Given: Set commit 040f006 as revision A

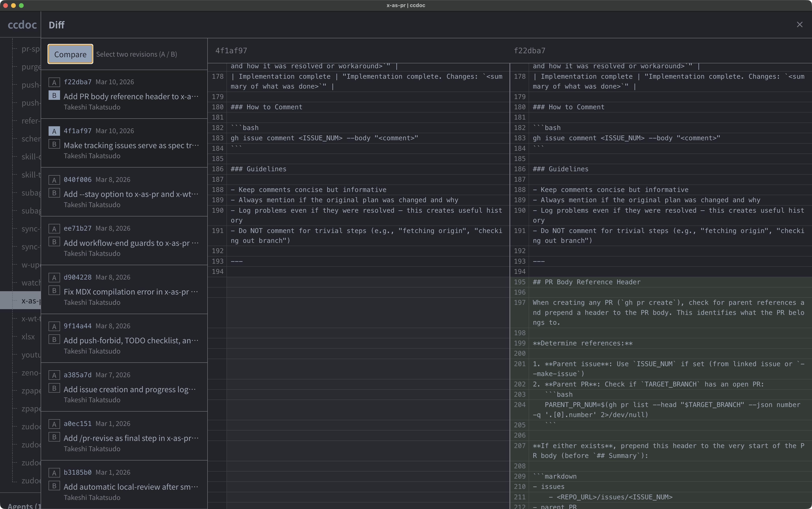Looking at the screenshot, I should click(54, 180).
